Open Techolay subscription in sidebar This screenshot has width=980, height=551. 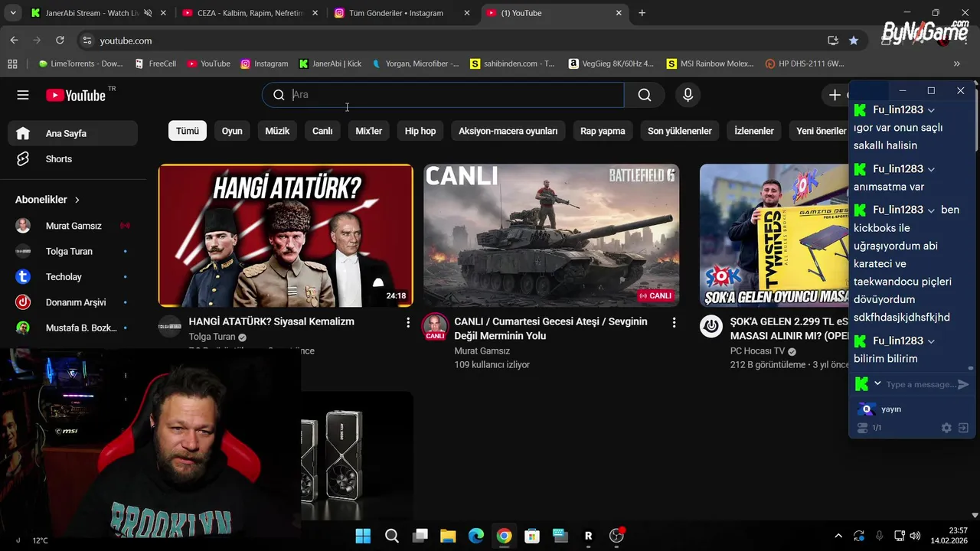pos(73,277)
